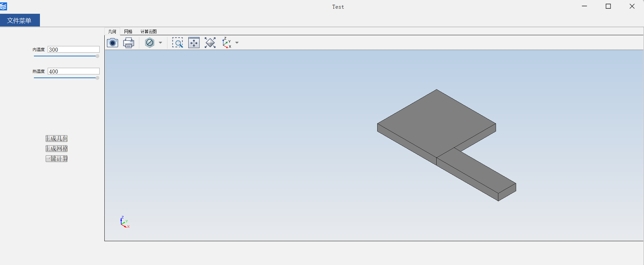Screen dimensions: 644x265
Task: Click the 内温度 slider handle
Action: coord(97,56)
